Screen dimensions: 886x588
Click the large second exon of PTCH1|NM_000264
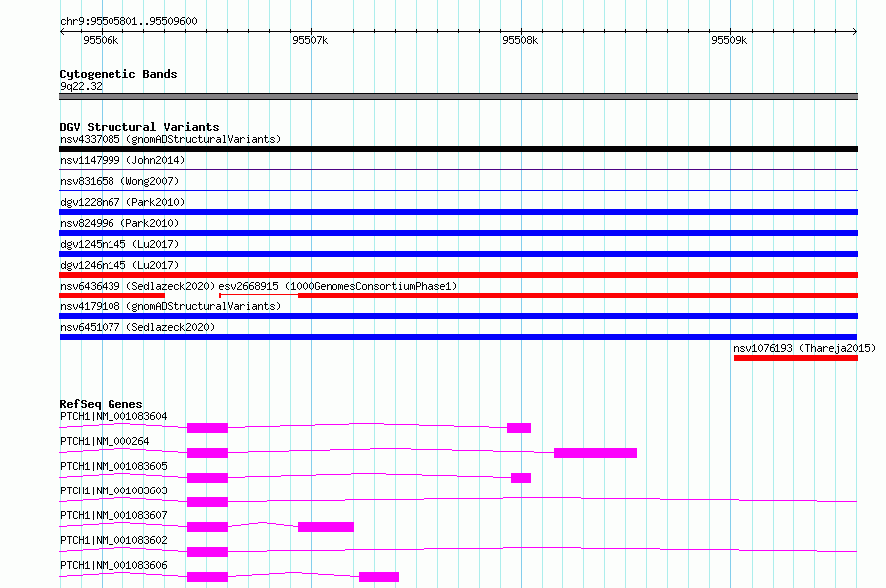(x=595, y=453)
